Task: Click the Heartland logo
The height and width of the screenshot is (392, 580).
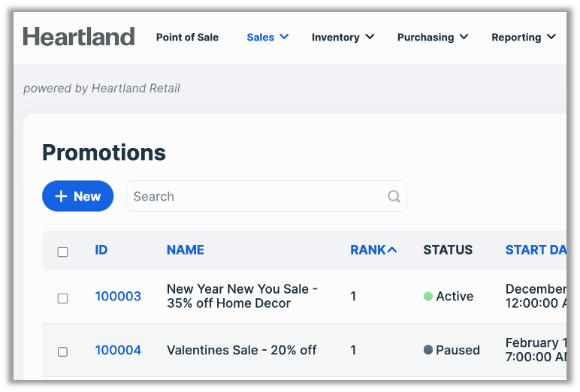Action: tap(79, 36)
